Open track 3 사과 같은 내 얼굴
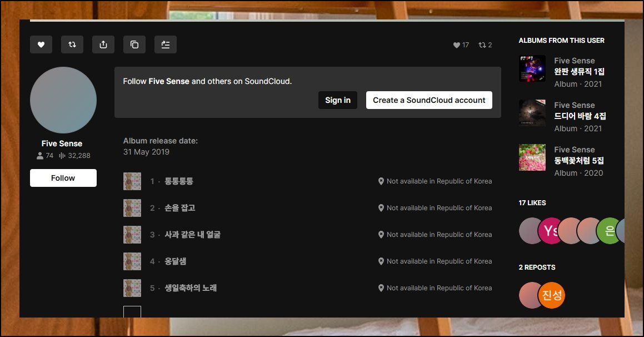Viewport: 644px width, 337px height. [193, 235]
